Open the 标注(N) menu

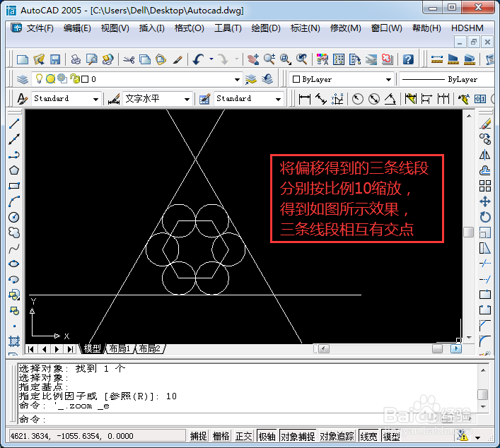coord(306,28)
